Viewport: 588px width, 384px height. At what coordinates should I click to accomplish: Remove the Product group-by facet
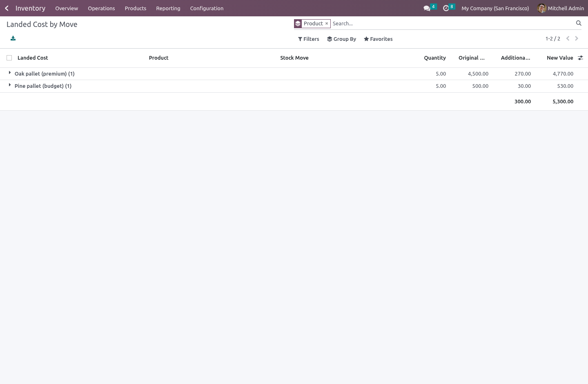tap(327, 24)
